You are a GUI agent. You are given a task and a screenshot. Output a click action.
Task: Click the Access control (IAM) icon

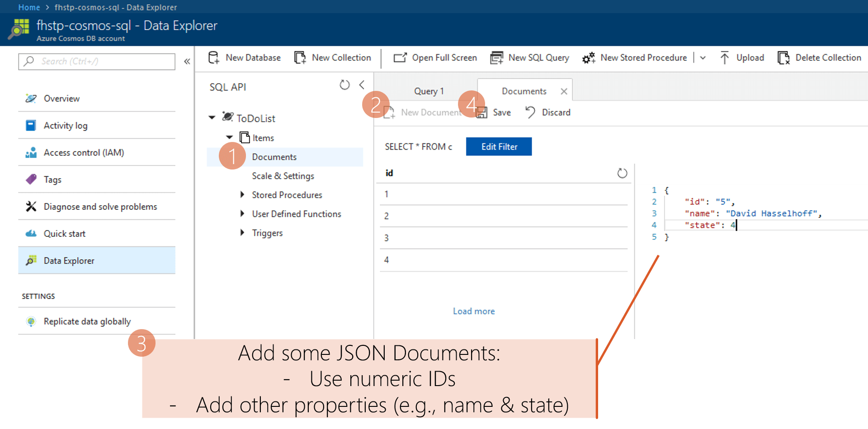click(x=31, y=152)
